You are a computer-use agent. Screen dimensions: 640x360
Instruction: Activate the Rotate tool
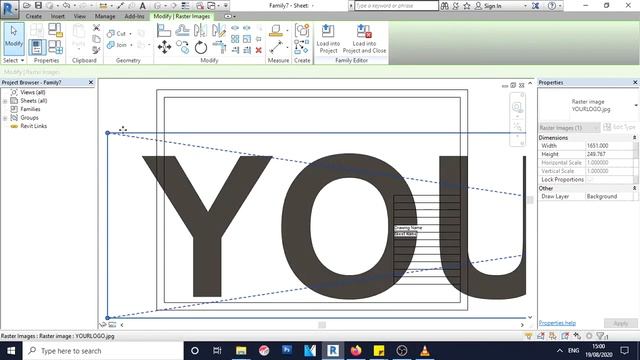(x=200, y=48)
